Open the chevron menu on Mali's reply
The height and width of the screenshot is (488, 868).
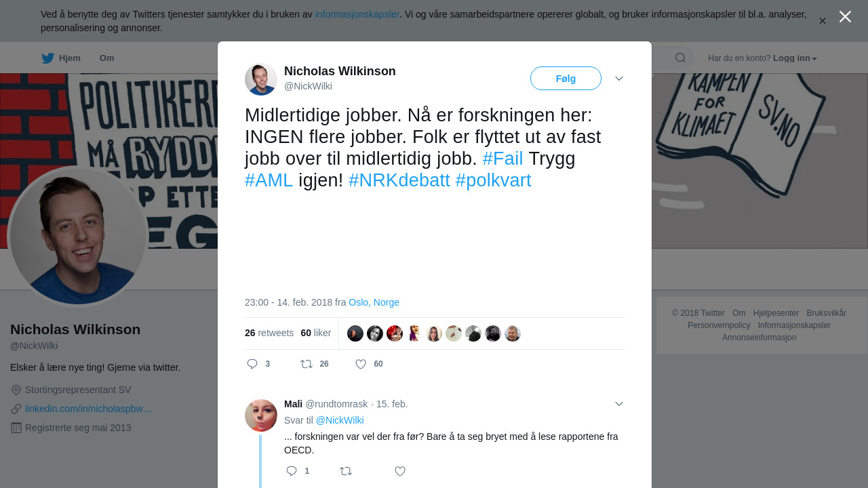tap(619, 404)
